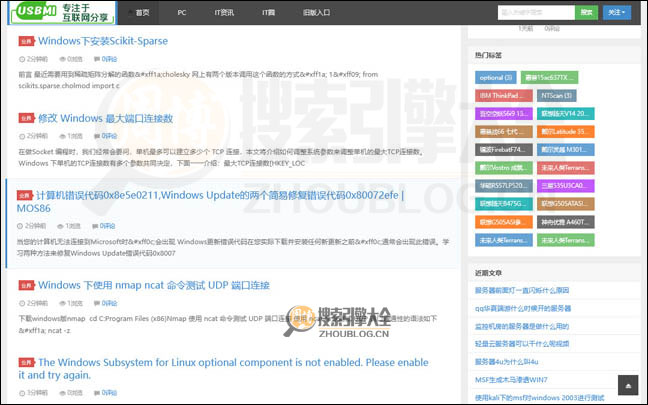
Task: Select the NTScan (3) tag
Action: (557, 95)
